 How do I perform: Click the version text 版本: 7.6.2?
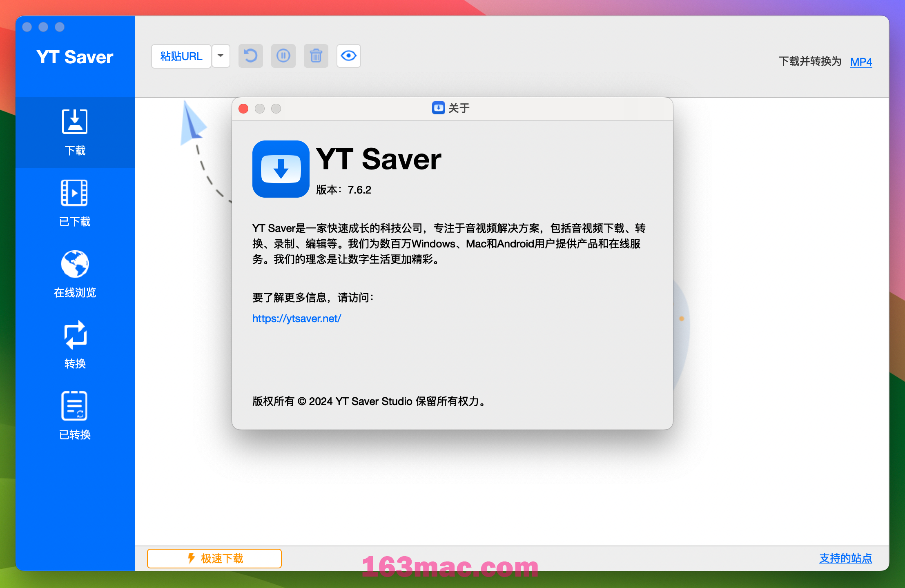pyautogui.click(x=343, y=190)
